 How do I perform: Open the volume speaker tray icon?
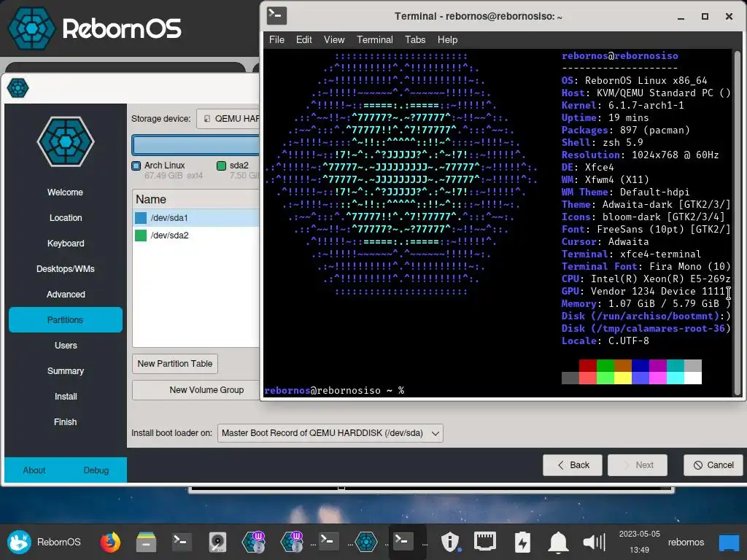click(x=594, y=542)
